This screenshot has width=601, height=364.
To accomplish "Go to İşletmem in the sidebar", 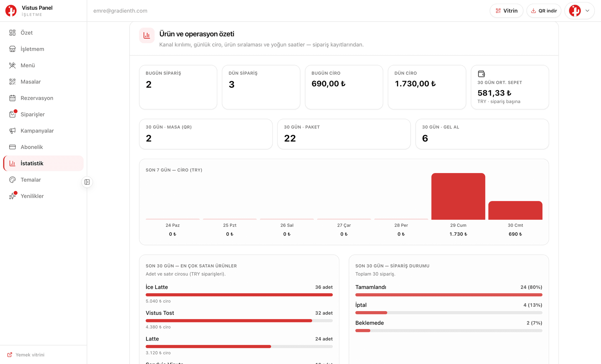I will (x=44, y=49).
